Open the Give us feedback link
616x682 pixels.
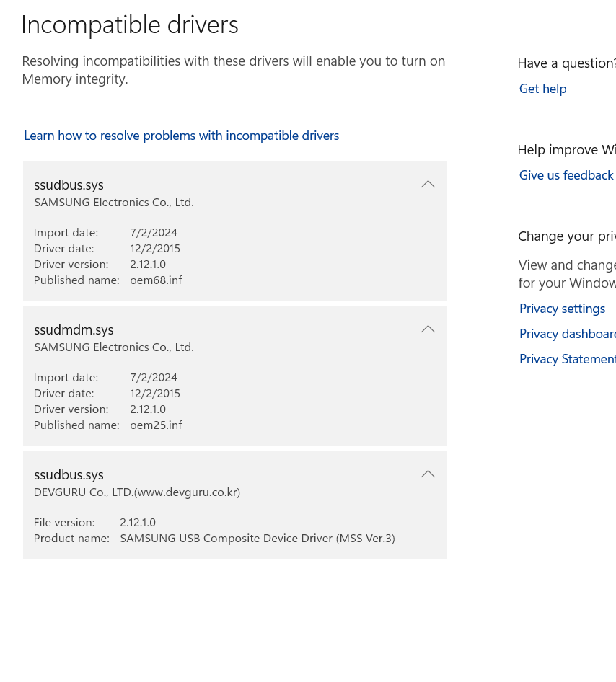pyautogui.click(x=566, y=175)
